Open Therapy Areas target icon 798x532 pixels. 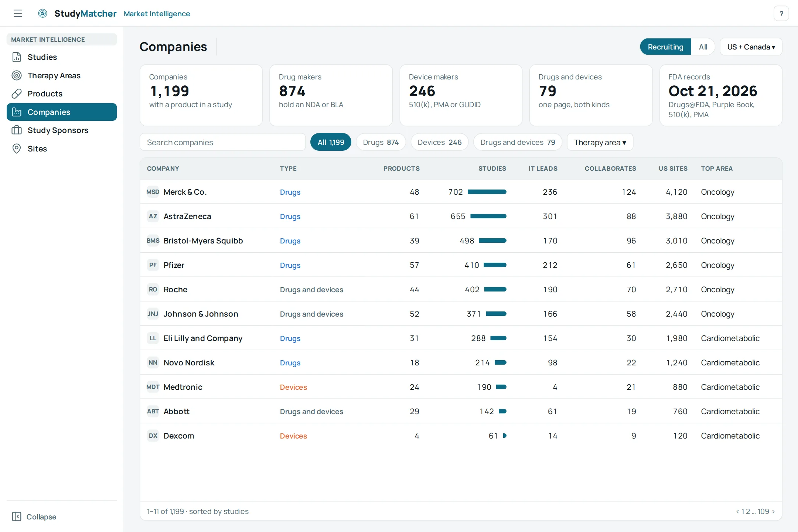tap(17, 75)
